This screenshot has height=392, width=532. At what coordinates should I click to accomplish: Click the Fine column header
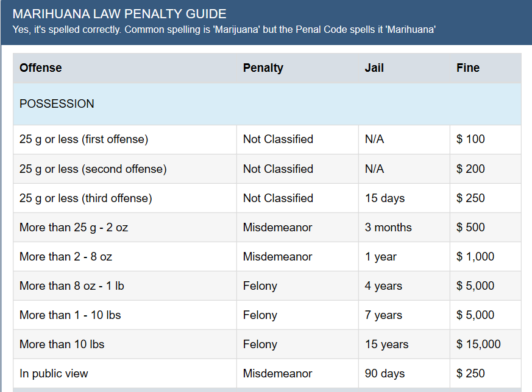pyautogui.click(x=468, y=68)
